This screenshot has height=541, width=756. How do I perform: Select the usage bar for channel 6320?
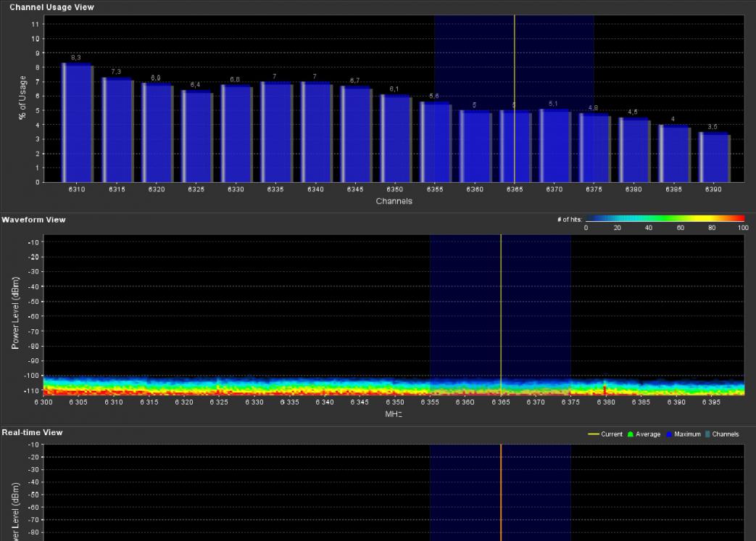pos(157,133)
